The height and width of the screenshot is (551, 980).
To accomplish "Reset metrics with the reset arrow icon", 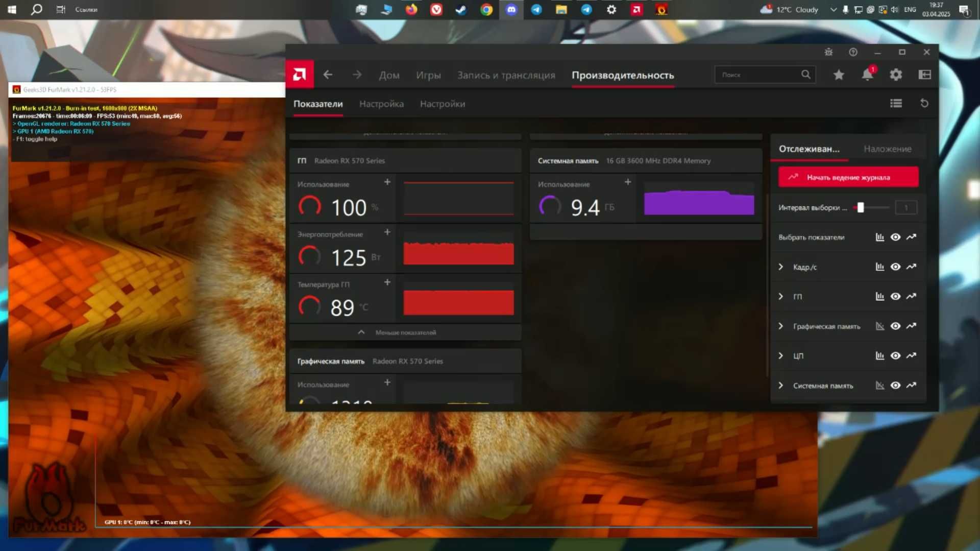I will click(x=924, y=104).
